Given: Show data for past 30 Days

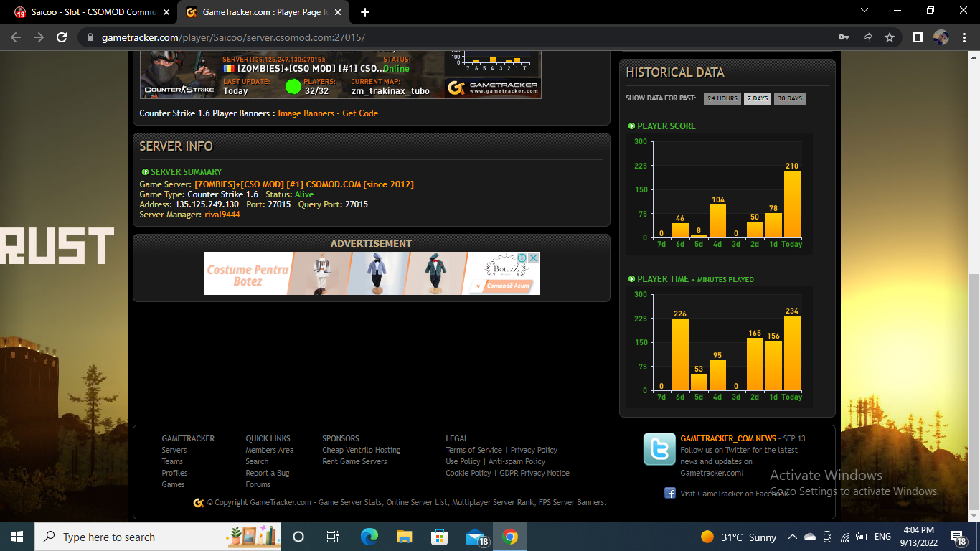Looking at the screenshot, I should 789,98.
